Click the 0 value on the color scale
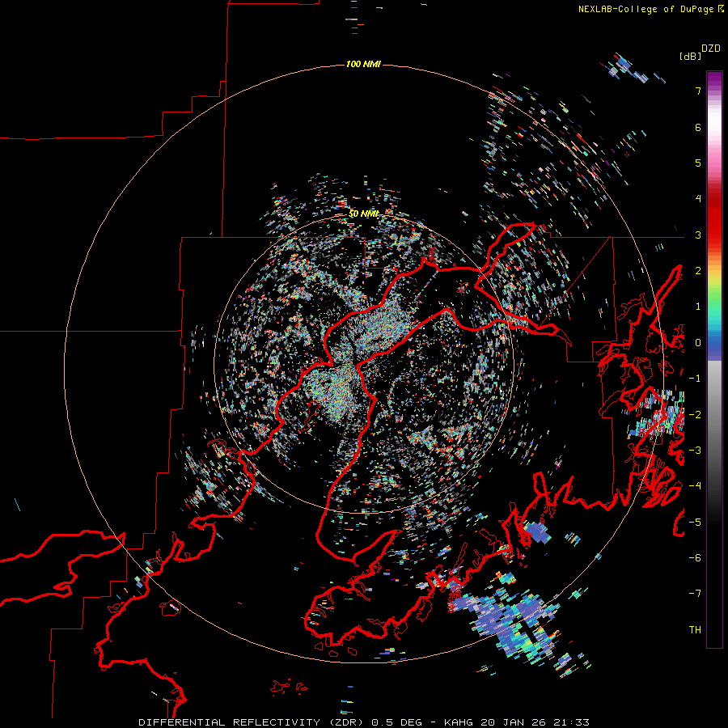The width and height of the screenshot is (728, 728). click(x=698, y=343)
